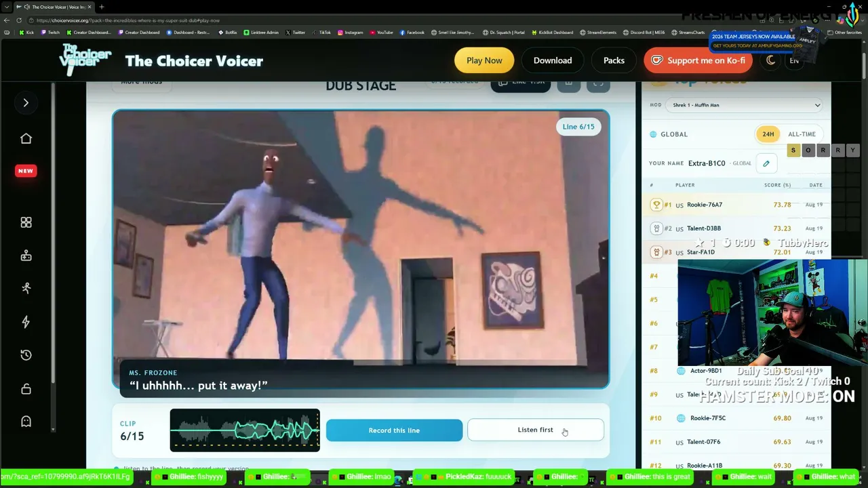Image resolution: width=868 pixels, height=488 pixels.
Task: Open the Dr. Squatch Portal bookmark
Action: click(504, 33)
